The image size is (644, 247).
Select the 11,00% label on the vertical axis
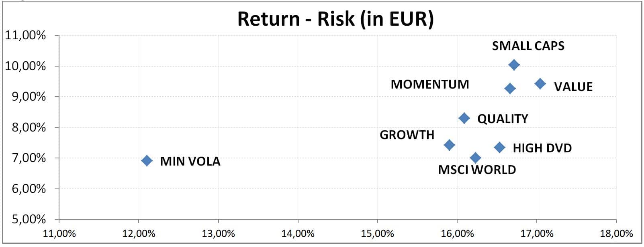[x=25, y=35]
